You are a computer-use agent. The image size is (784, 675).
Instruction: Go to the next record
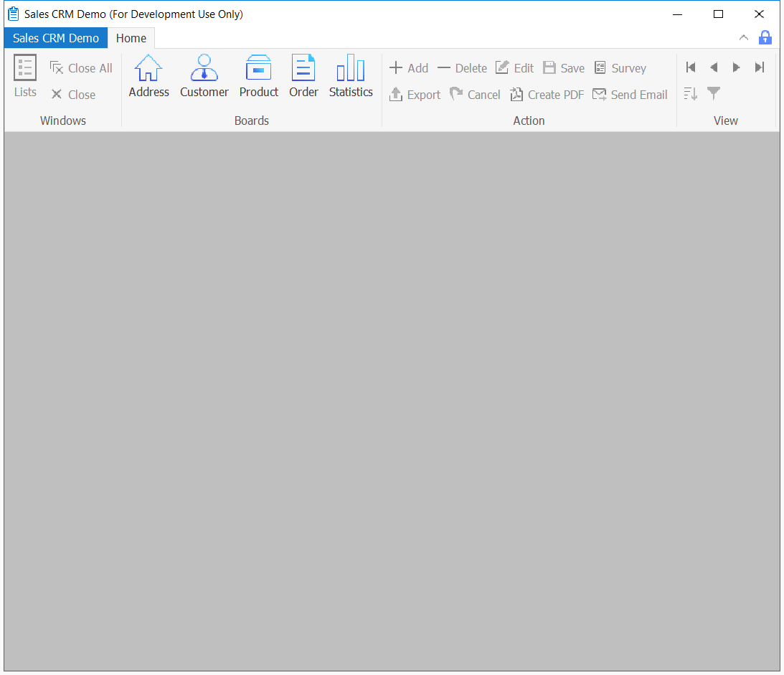tap(736, 67)
